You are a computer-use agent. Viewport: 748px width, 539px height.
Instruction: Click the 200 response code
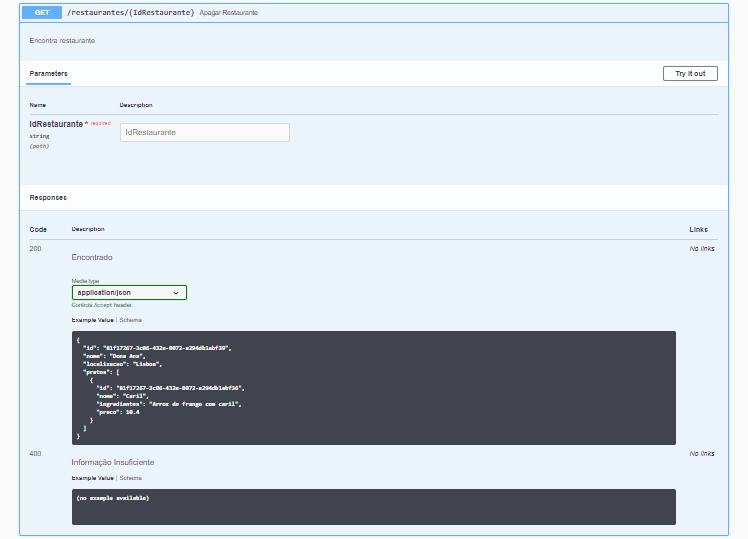(35, 249)
